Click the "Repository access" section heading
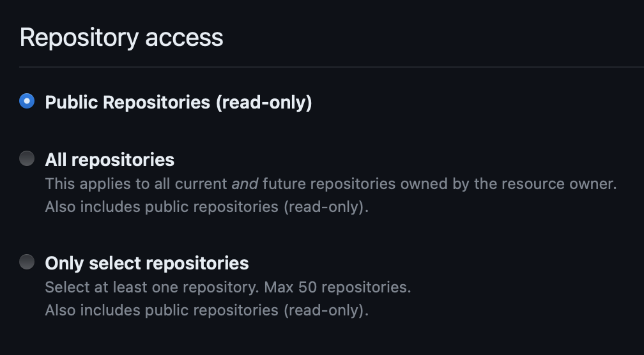Viewport: 644px width, 355px height. coord(121,38)
